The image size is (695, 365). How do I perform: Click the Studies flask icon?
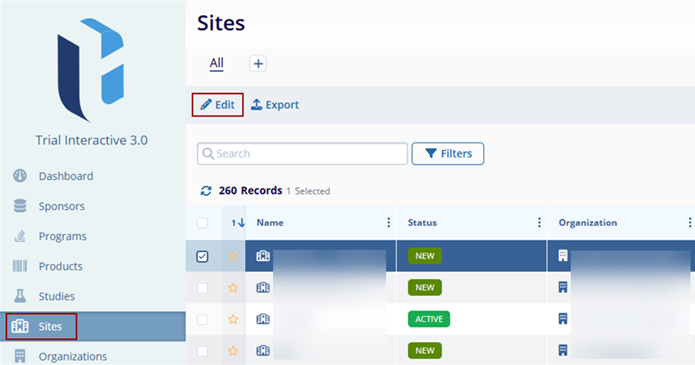coord(20,296)
